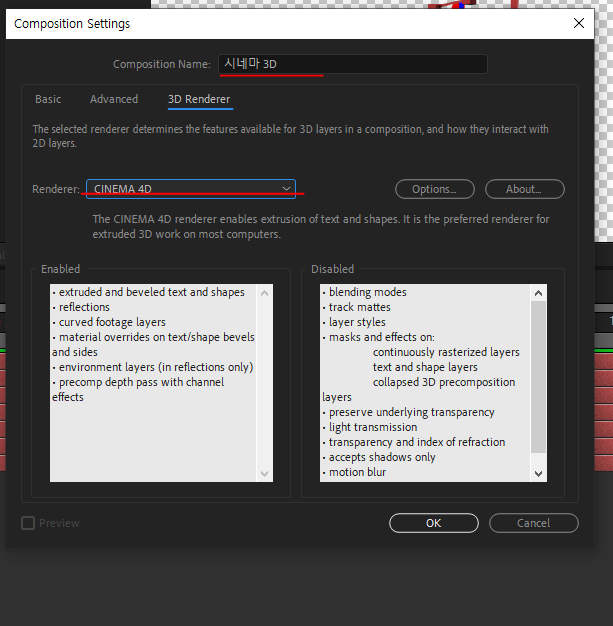
Task: Open renderer Options
Action: (434, 189)
